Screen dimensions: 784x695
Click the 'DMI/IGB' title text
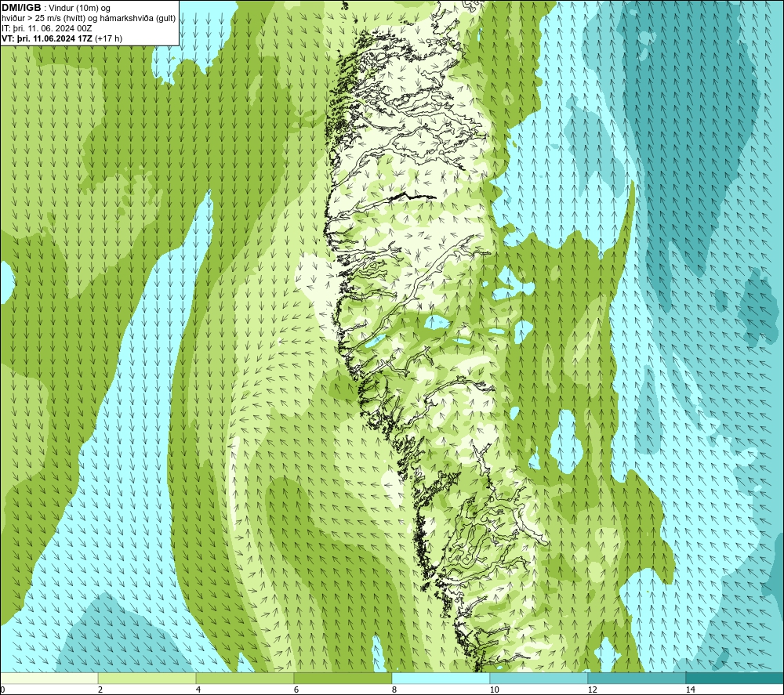(21, 8)
